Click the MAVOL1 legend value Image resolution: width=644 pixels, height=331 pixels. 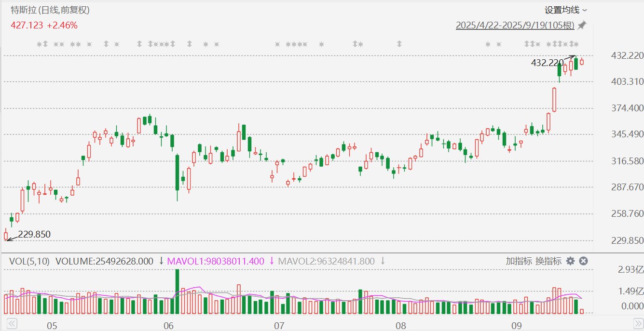pyautogui.click(x=216, y=261)
